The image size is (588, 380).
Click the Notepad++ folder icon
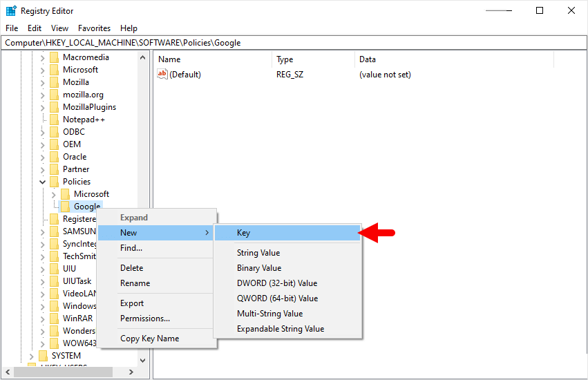click(54, 120)
